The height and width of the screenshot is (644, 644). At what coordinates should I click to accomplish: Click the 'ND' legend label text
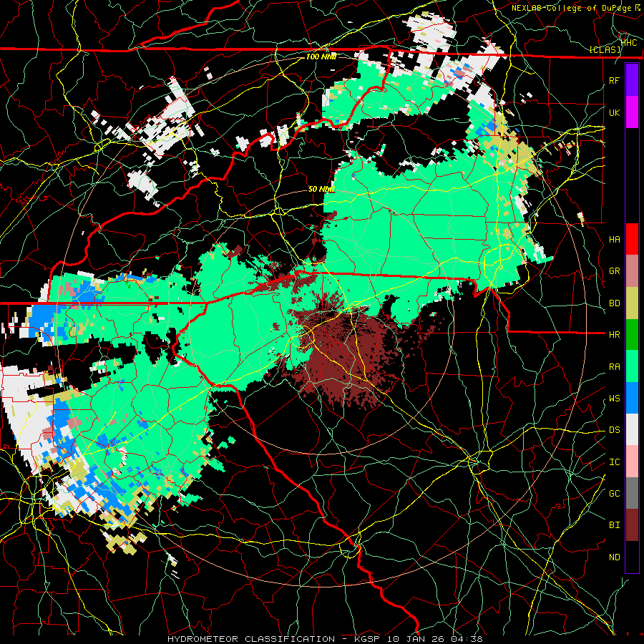(x=615, y=557)
